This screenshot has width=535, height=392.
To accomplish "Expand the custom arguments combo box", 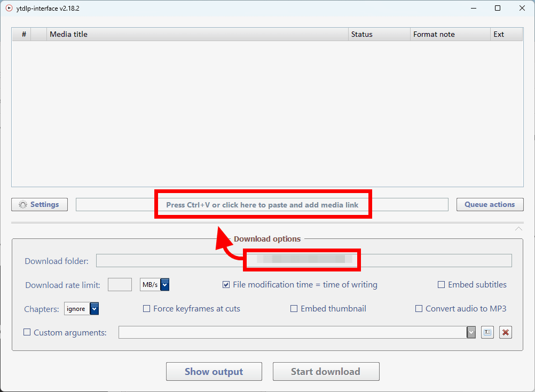I will coord(471,333).
